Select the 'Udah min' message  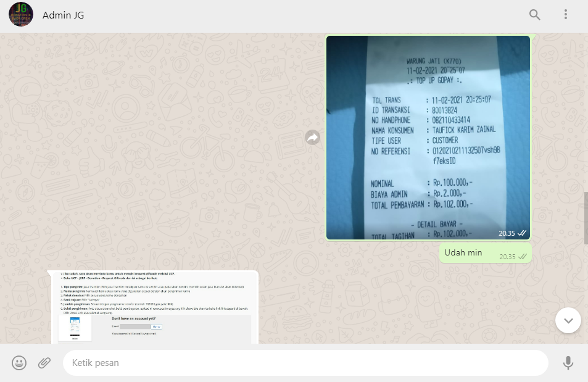pos(485,253)
